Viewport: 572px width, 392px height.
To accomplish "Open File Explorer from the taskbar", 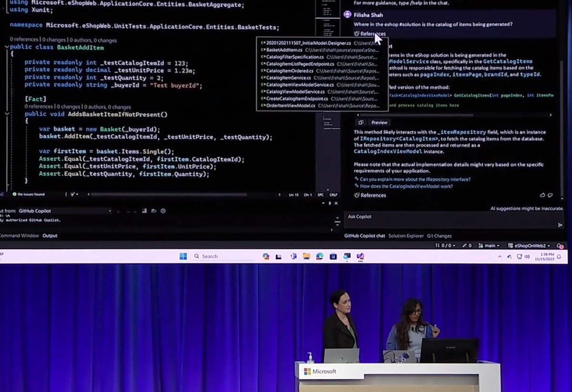I will 306,256.
